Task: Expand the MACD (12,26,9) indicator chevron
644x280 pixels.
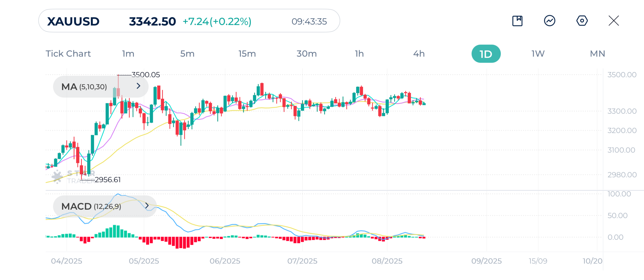Action: [x=147, y=206]
